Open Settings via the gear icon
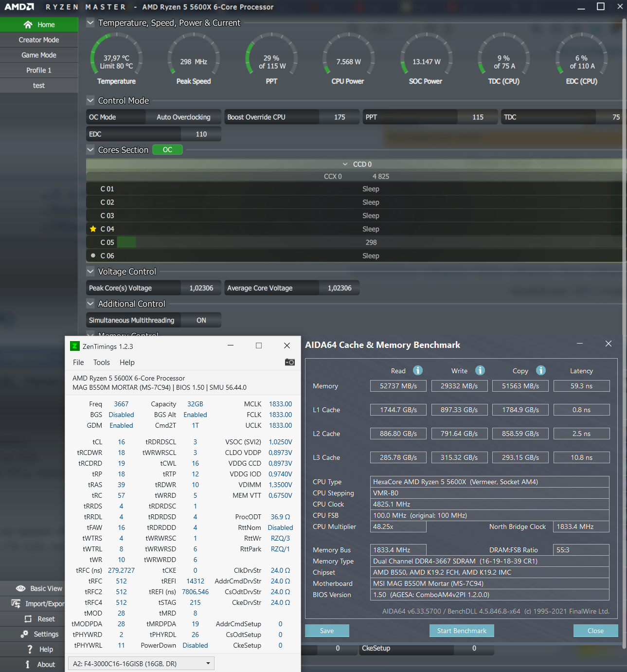Image resolution: width=627 pixels, height=672 pixels. pos(24,634)
